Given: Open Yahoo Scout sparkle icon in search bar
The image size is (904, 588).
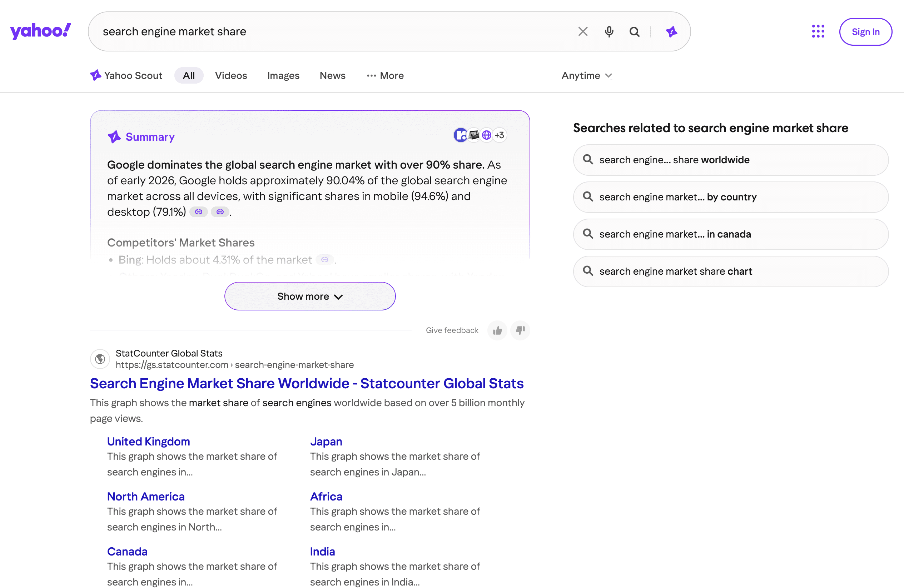Looking at the screenshot, I should tap(671, 31).
